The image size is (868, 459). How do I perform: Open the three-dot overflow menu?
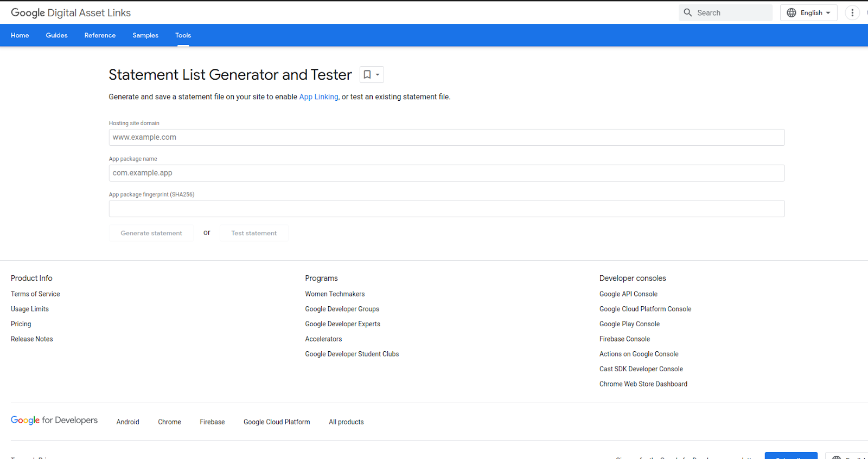(x=852, y=12)
